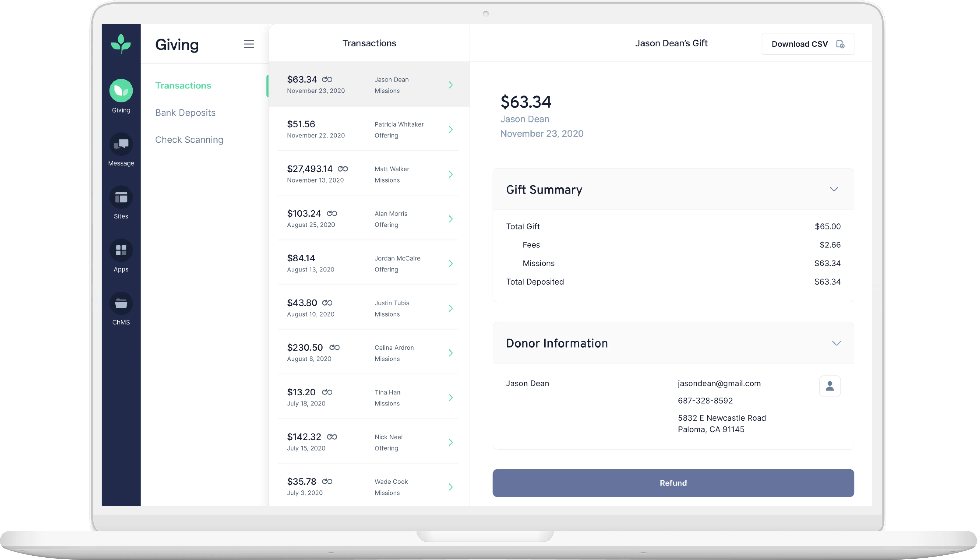Open the Sites icon in sidebar
The image size is (977, 560).
pyautogui.click(x=121, y=197)
